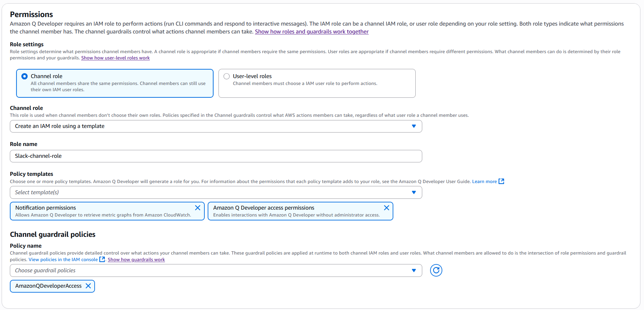Click the Permissions heading text

pos(32,14)
